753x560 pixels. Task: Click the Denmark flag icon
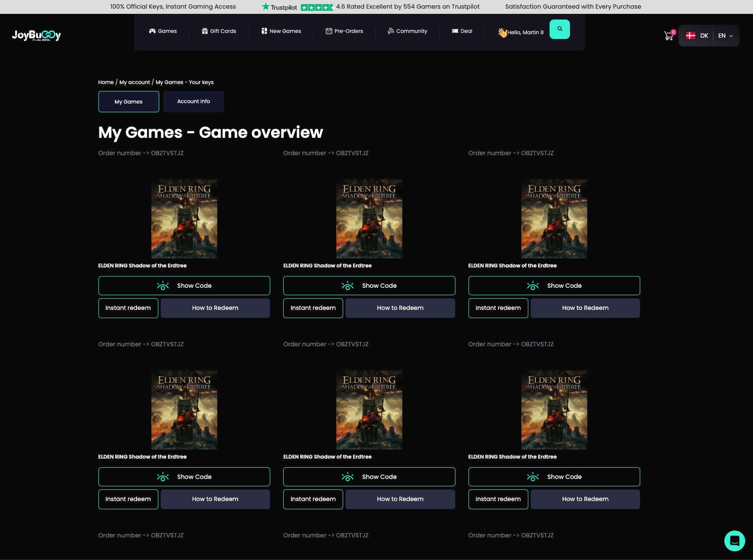pos(691,36)
